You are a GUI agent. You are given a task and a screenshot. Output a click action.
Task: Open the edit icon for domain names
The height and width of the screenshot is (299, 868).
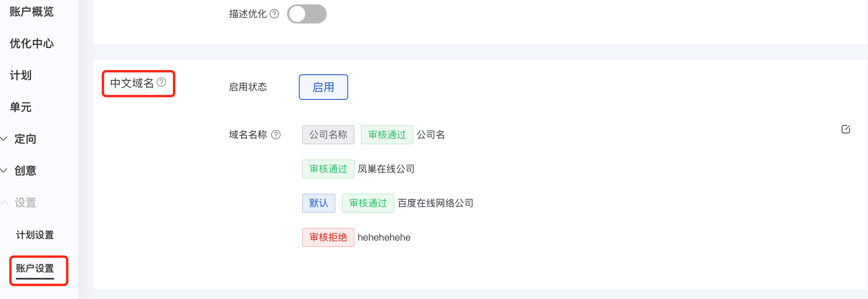(x=846, y=129)
